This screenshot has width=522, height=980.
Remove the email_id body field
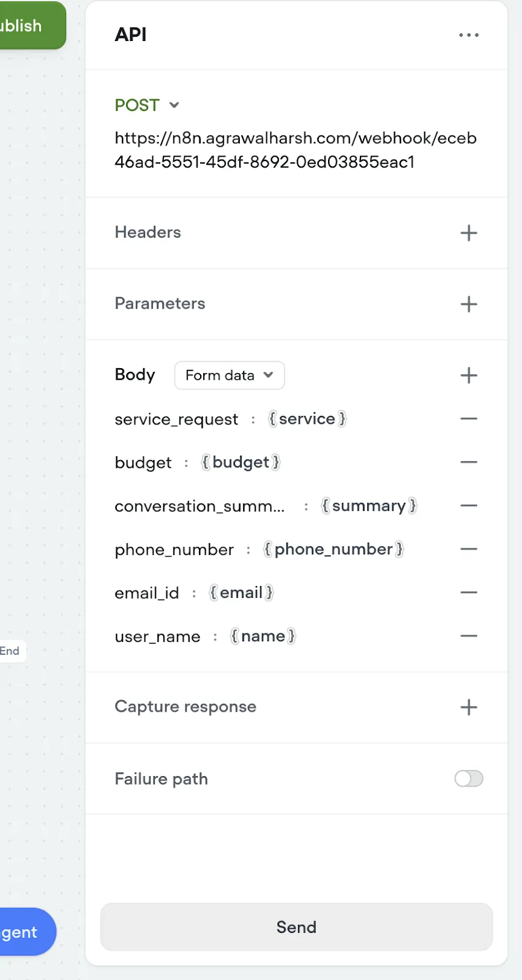(x=469, y=593)
